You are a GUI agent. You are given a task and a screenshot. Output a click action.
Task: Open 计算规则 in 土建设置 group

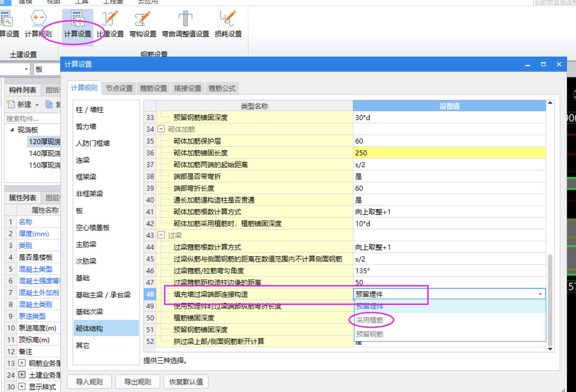point(38,25)
